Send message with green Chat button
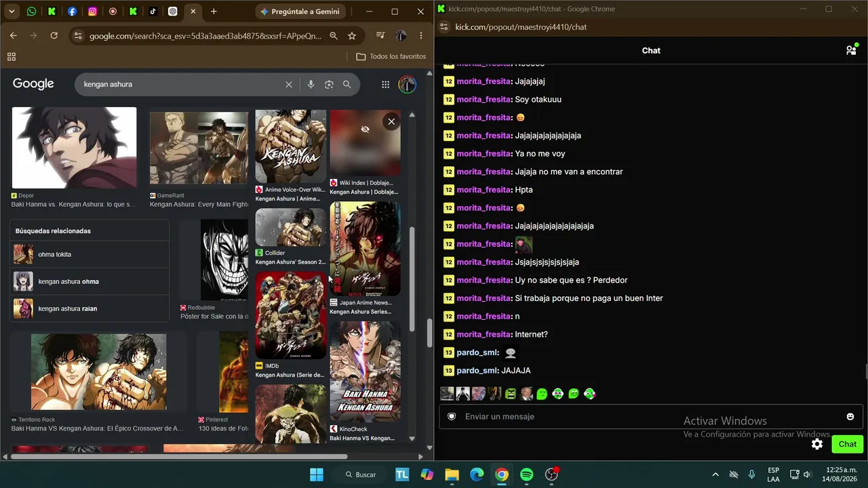Screen dimensions: 868x488 click(848, 444)
